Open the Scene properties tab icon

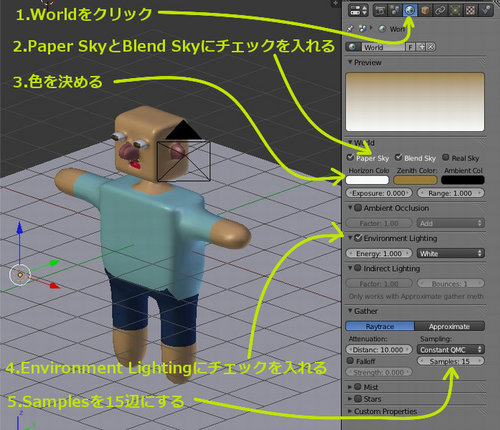pyautogui.click(x=395, y=10)
